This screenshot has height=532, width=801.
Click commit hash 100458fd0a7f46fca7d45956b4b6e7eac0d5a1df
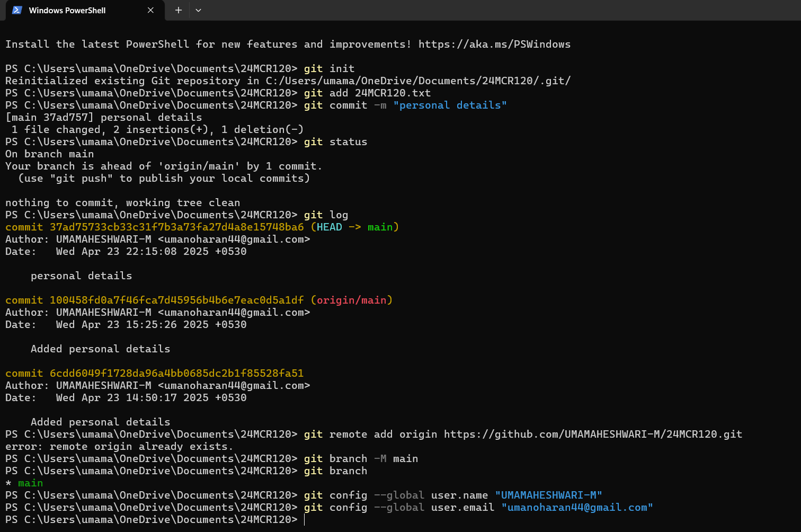(177, 300)
